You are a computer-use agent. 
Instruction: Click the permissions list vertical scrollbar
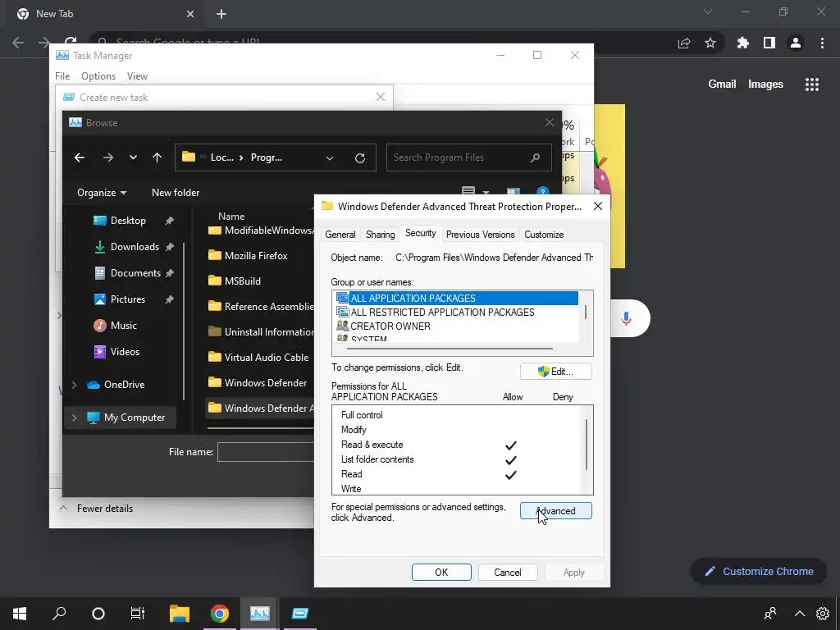(x=587, y=445)
